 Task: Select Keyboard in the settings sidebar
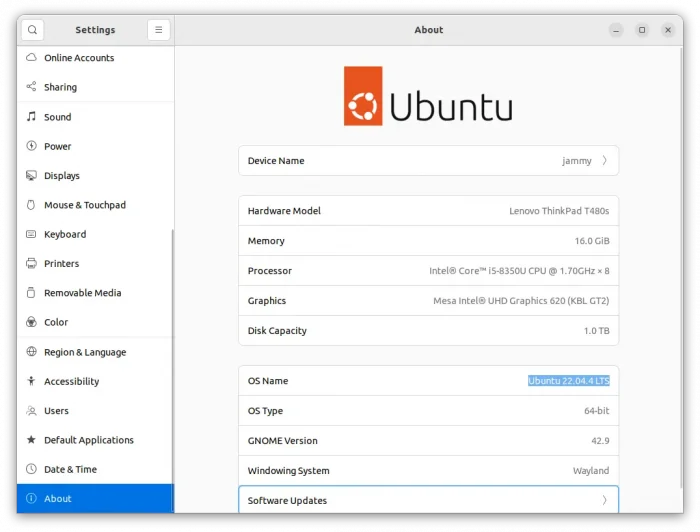65,234
